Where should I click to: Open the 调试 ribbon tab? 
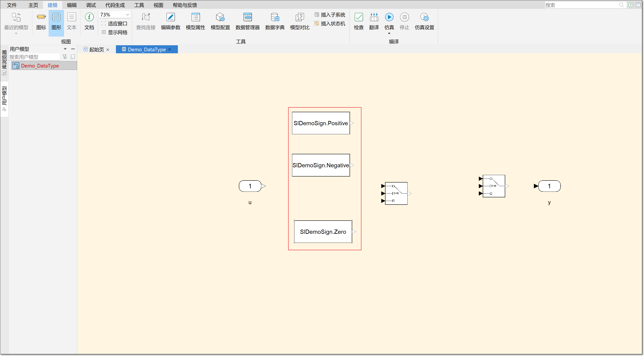[91, 5]
